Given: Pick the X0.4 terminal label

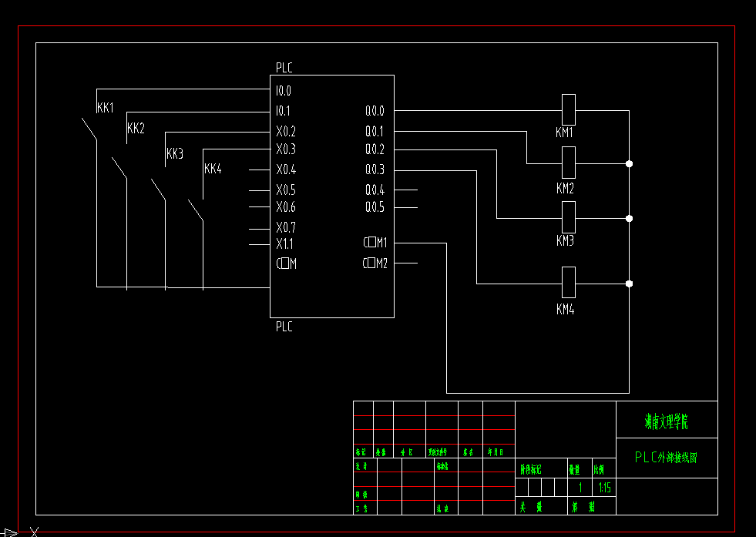Looking at the screenshot, I should pyautogui.click(x=286, y=169).
